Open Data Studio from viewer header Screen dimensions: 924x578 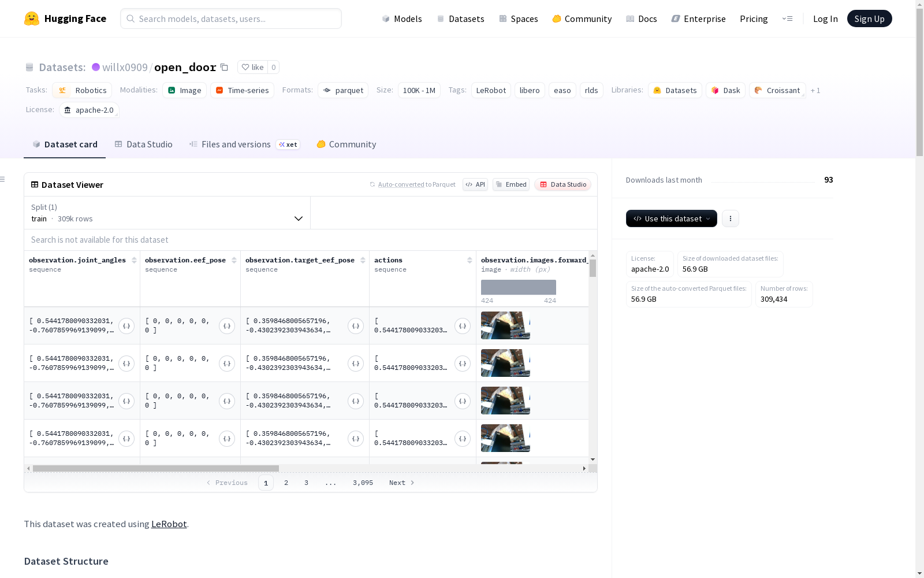click(563, 184)
